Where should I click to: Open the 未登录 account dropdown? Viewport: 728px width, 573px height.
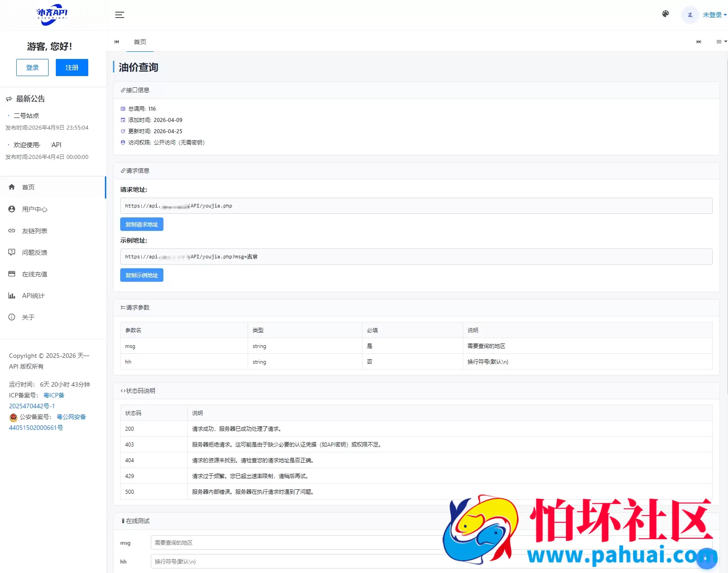point(713,14)
